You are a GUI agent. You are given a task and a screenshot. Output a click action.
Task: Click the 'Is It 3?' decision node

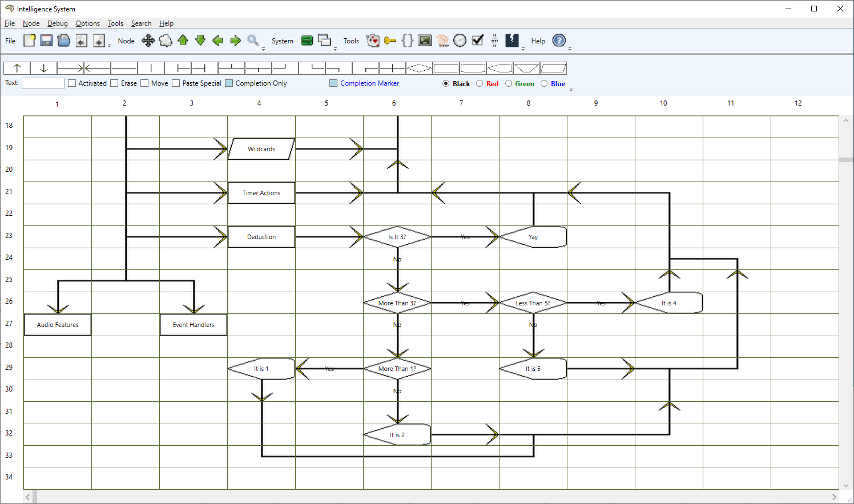click(x=397, y=237)
